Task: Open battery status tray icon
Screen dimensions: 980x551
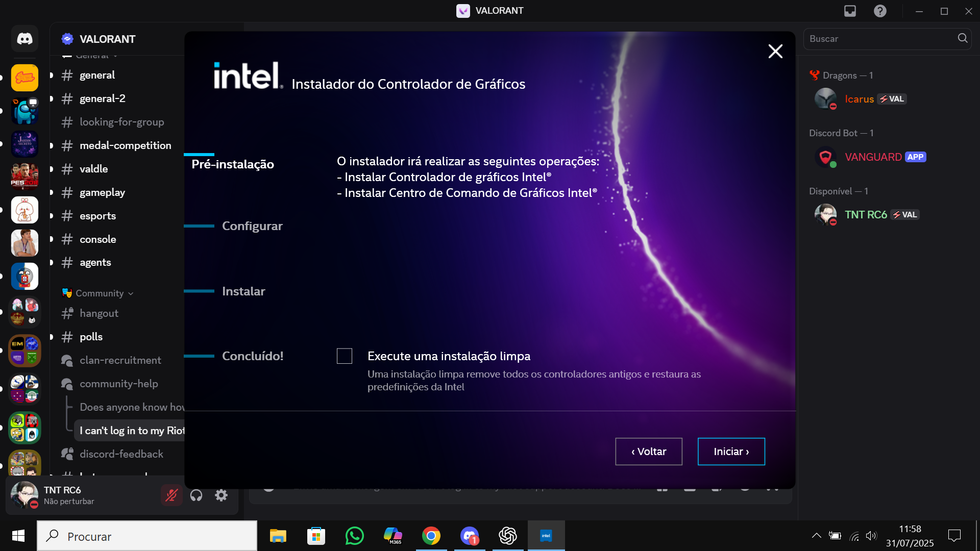Action: tap(835, 536)
